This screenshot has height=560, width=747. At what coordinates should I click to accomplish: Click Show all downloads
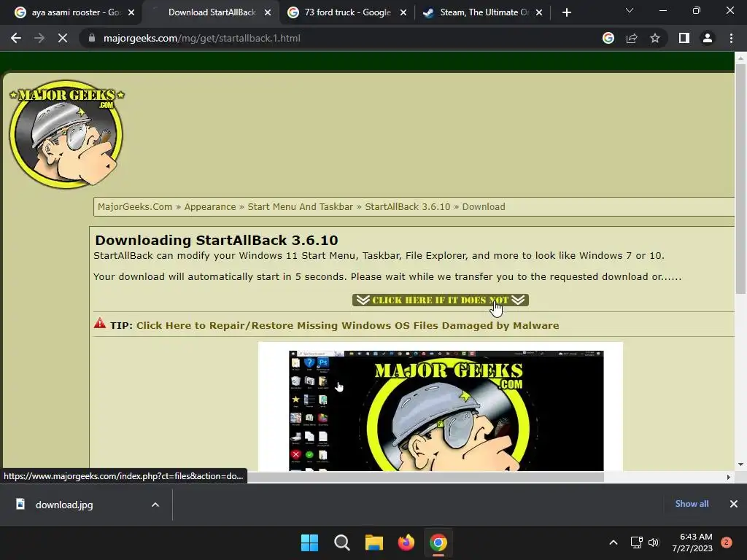(x=692, y=504)
